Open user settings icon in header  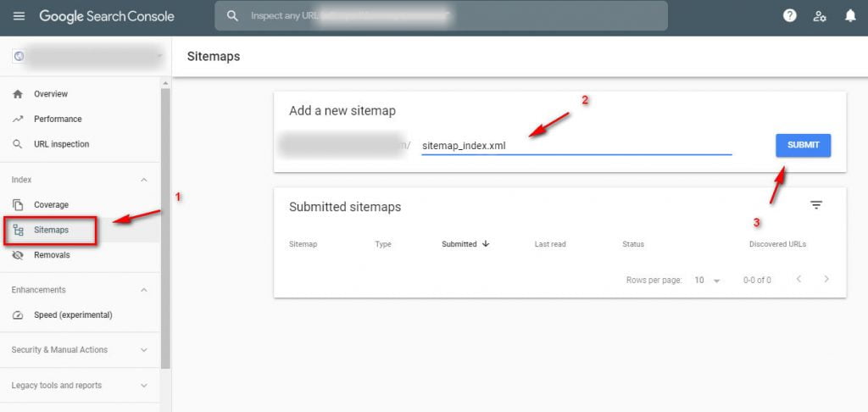click(x=820, y=16)
